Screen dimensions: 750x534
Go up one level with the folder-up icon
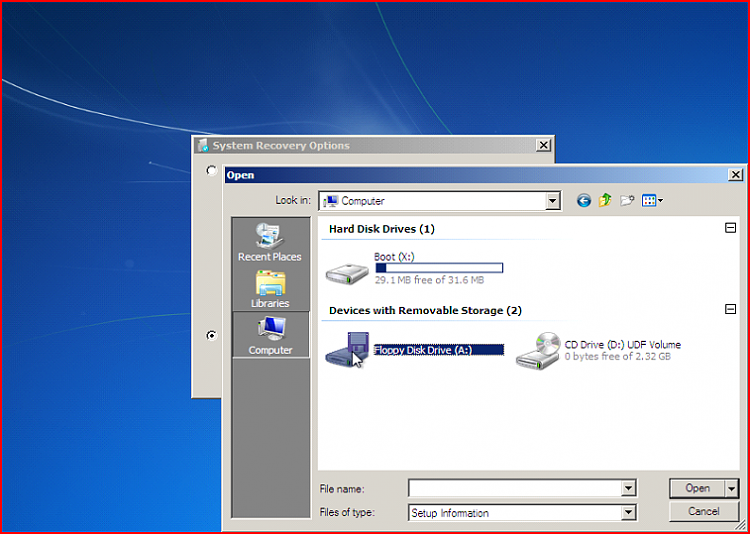[x=605, y=200]
